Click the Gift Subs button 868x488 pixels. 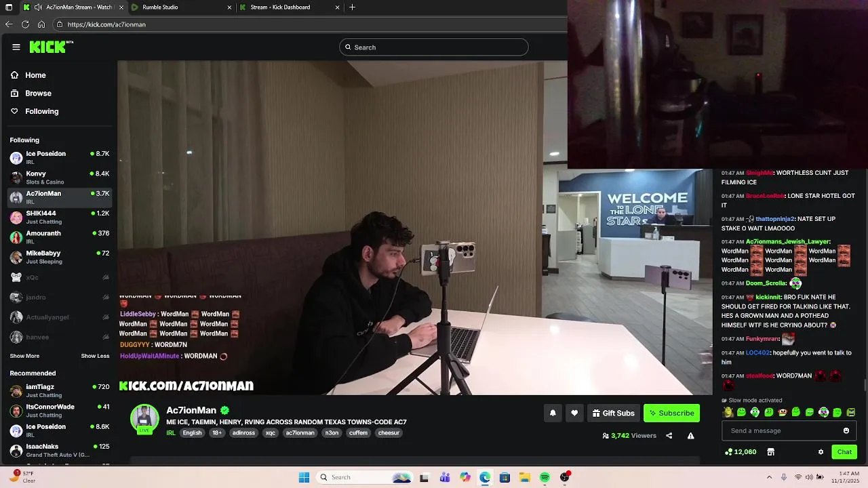(x=614, y=413)
